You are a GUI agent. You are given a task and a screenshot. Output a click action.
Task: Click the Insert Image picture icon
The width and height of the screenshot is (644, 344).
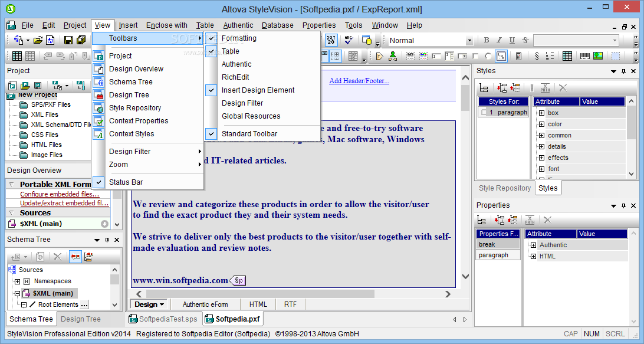pos(598,56)
